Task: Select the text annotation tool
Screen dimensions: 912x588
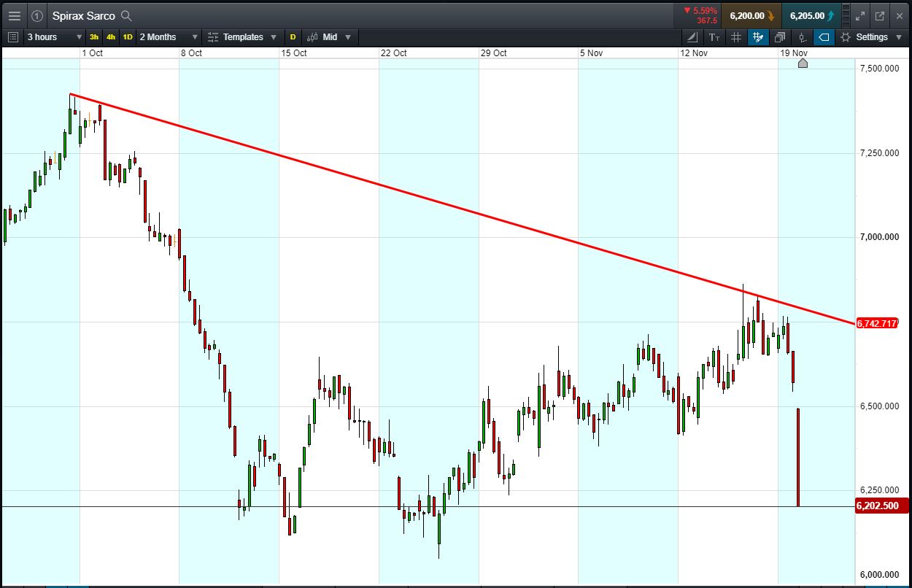Action: [714, 36]
